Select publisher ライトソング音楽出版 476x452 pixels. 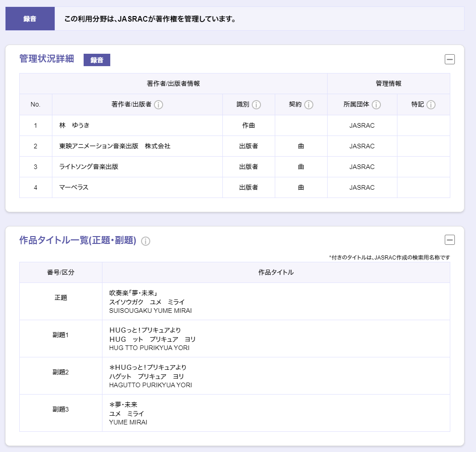(x=89, y=167)
